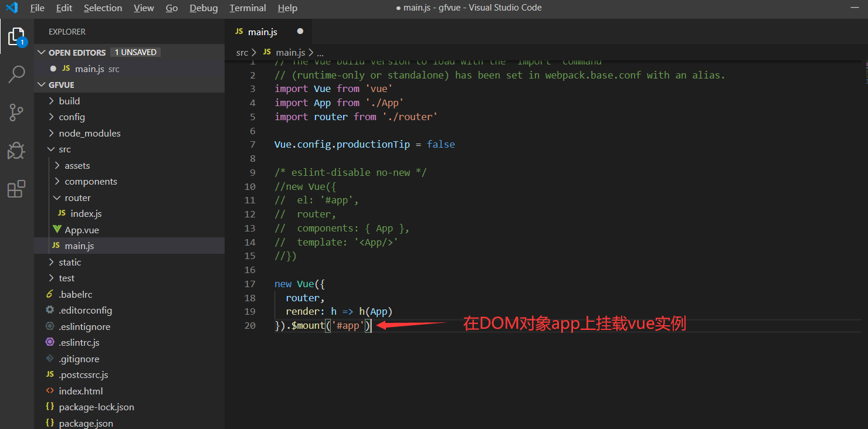
Task: Collapse the GFVUE project section
Action: pos(41,84)
